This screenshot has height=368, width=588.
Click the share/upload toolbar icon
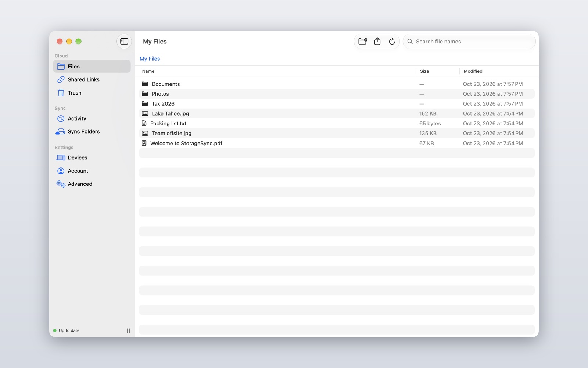pos(377,42)
